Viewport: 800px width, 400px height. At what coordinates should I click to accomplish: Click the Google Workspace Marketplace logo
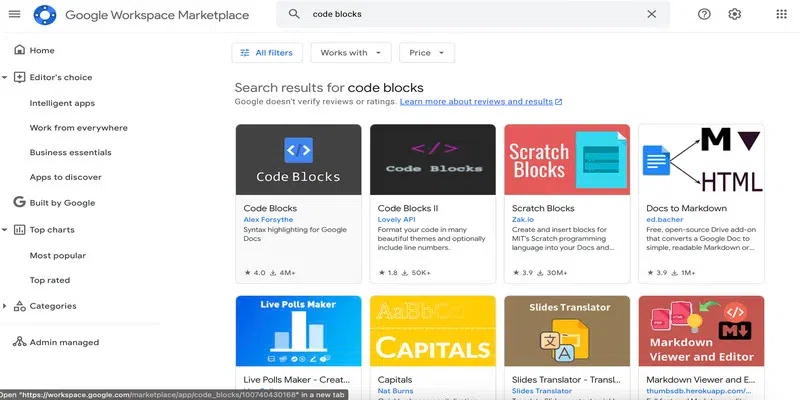click(45, 15)
